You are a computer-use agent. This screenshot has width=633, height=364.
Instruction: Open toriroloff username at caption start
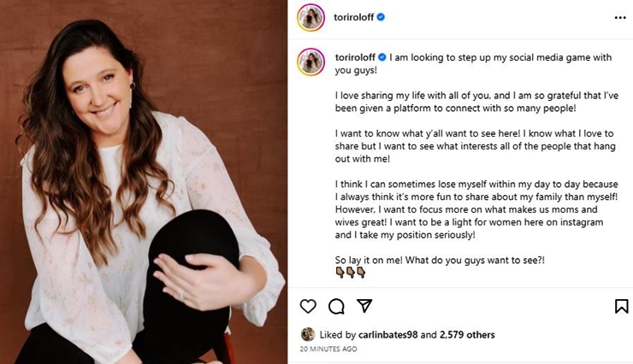pos(354,58)
